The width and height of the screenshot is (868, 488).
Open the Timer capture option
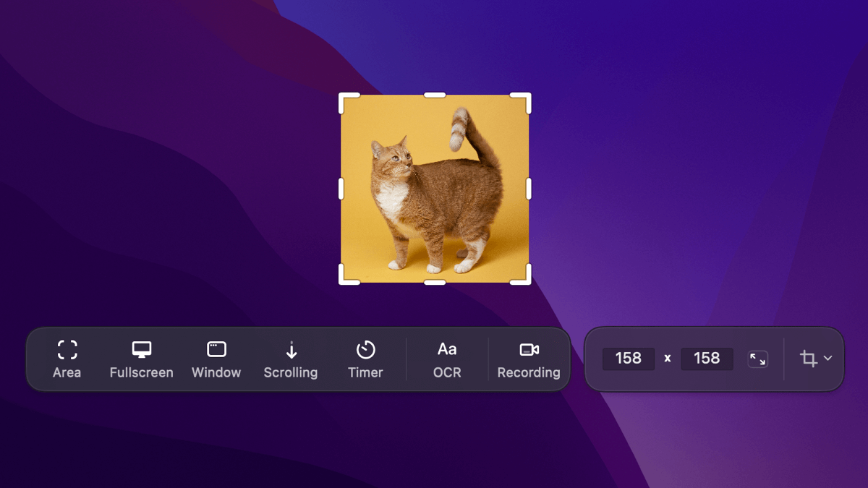tap(365, 359)
